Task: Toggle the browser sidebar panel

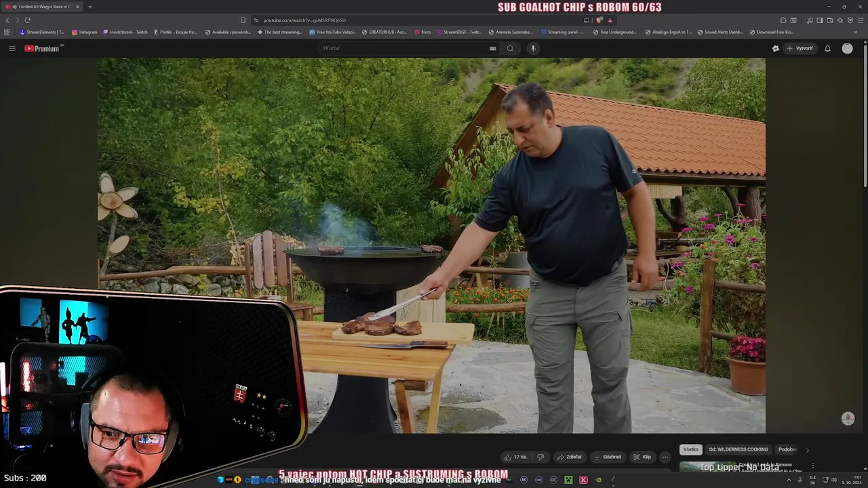Action: (820, 20)
